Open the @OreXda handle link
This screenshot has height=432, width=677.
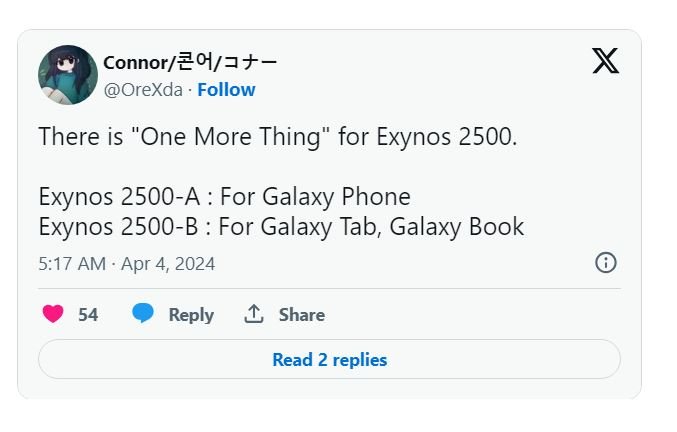pos(143,89)
